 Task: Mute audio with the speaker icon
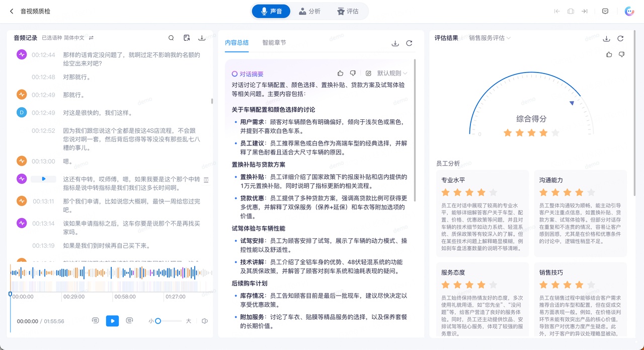click(x=205, y=321)
